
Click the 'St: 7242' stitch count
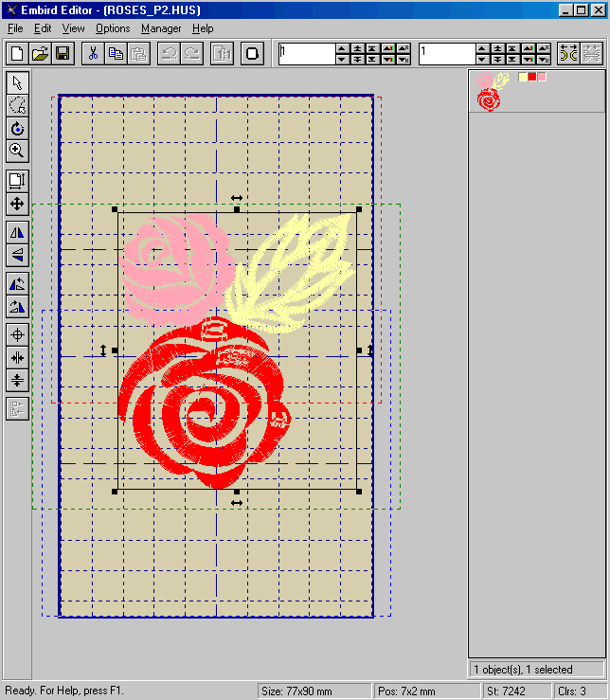[506, 691]
